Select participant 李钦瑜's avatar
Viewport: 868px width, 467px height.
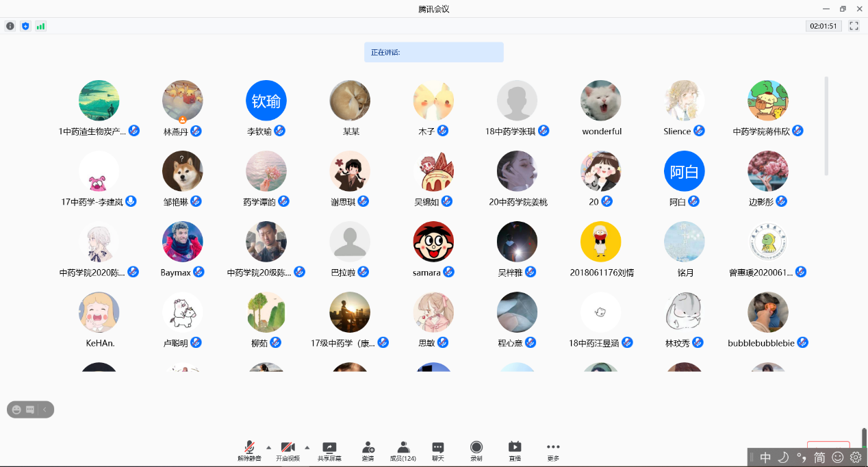[266, 101]
